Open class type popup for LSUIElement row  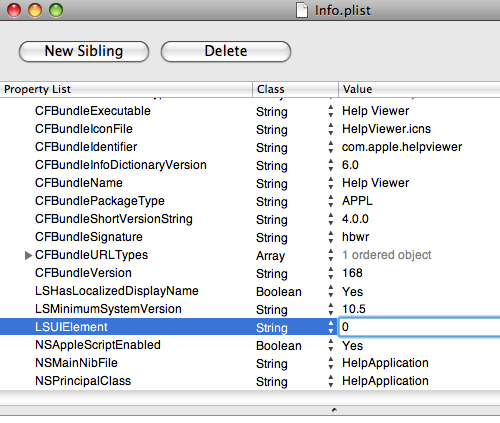(330, 327)
